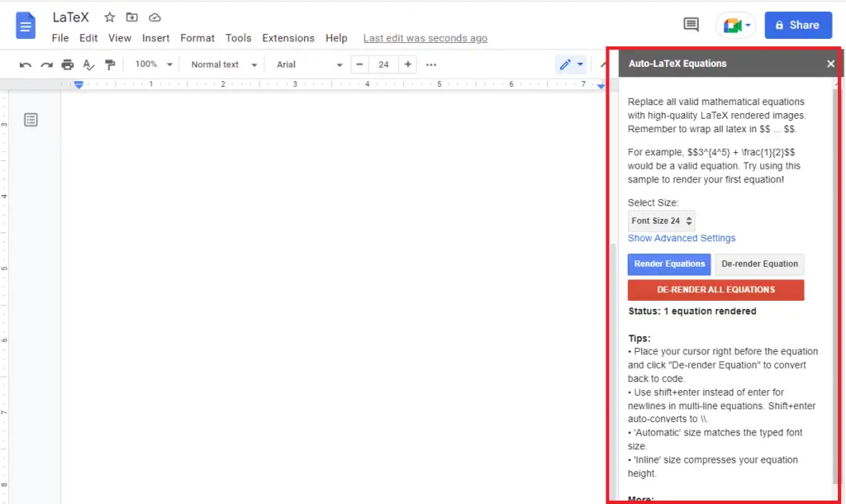Decrease font size with the minus button

click(x=359, y=64)
